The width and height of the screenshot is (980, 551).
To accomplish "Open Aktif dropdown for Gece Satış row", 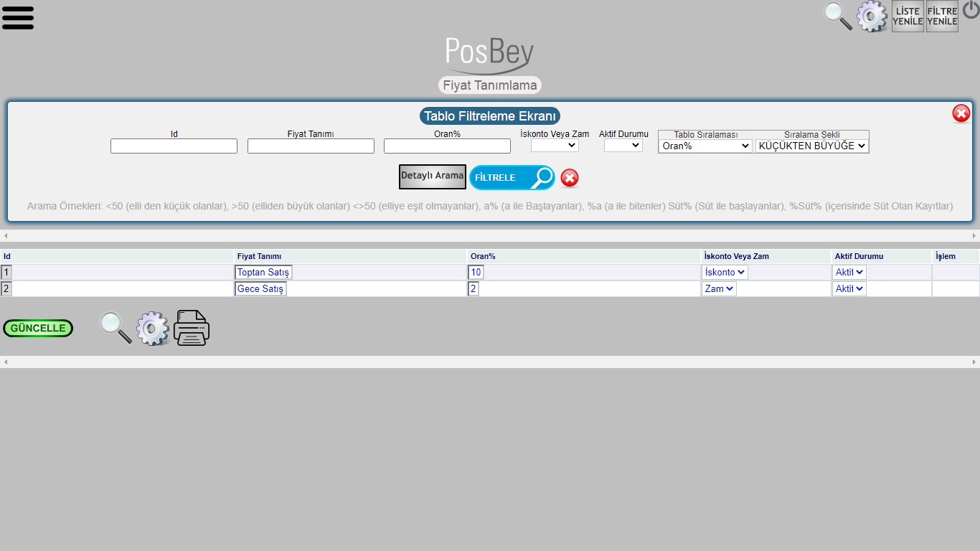I will (849, 289).
